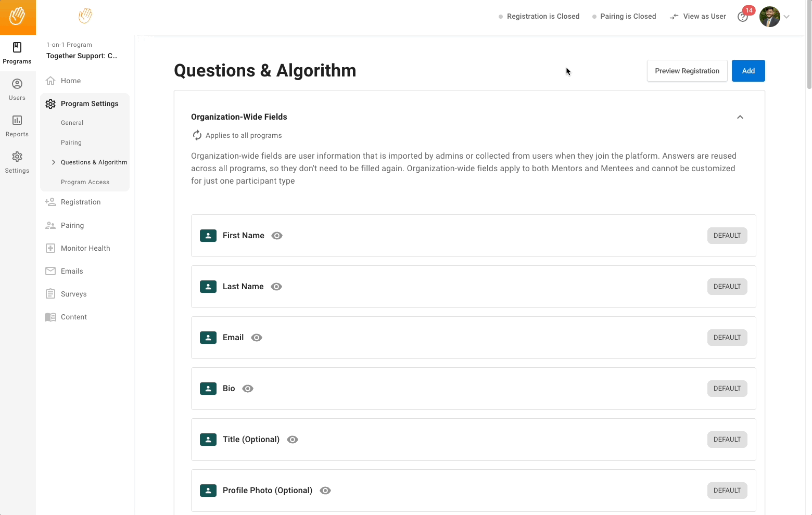
Task: Click the DEFAULT tag for Title (Optional)
Action: tap(727, 440)
